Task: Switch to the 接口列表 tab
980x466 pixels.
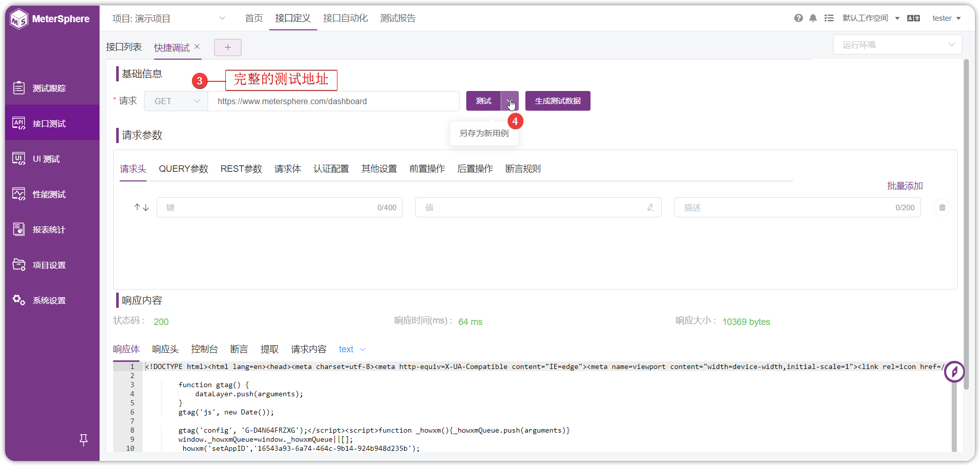Action: coord(124,47)
